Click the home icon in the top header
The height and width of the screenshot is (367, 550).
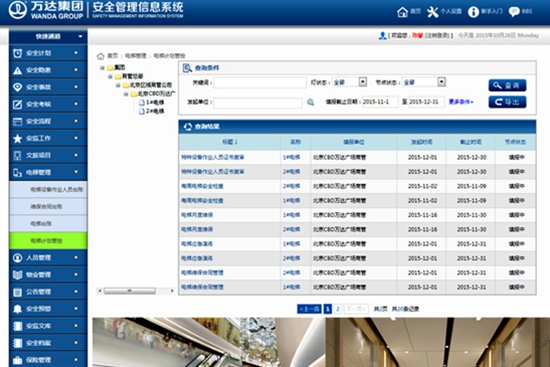(x=402, y=12)
